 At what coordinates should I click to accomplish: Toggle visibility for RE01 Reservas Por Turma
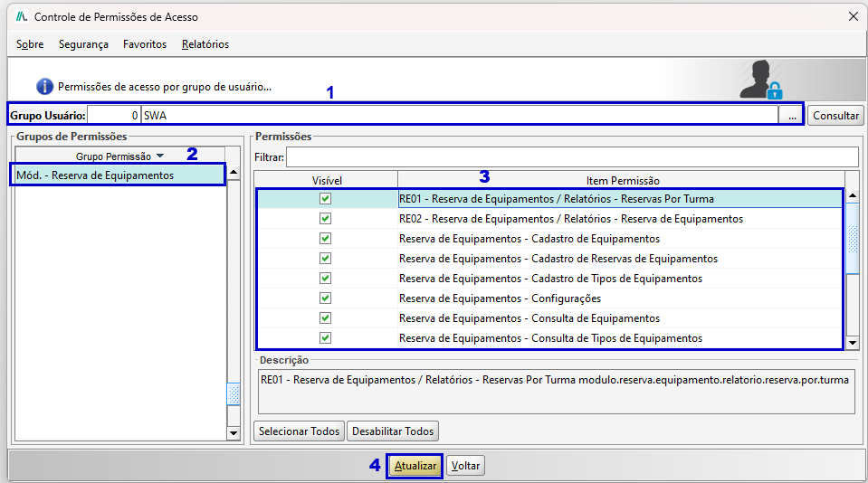[x=326, y=199]
